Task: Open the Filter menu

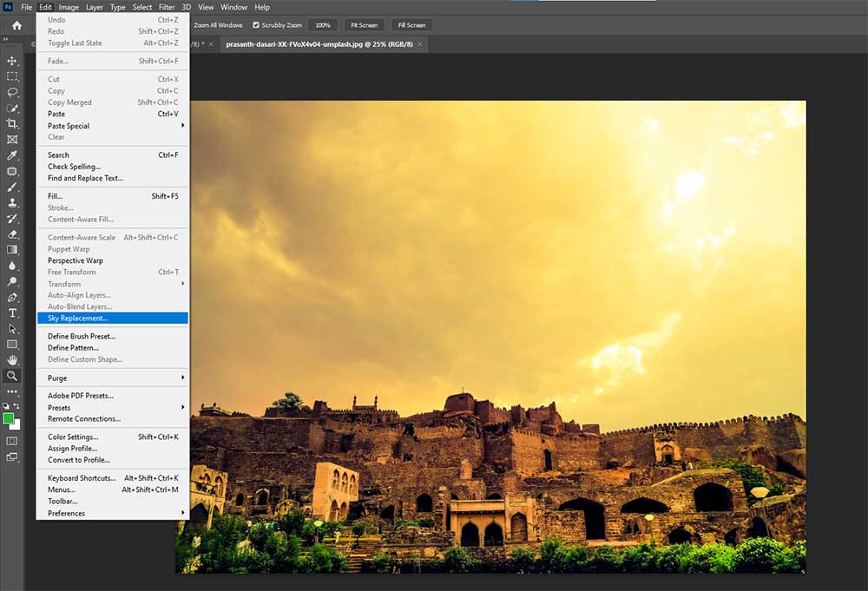Action: 167,7
